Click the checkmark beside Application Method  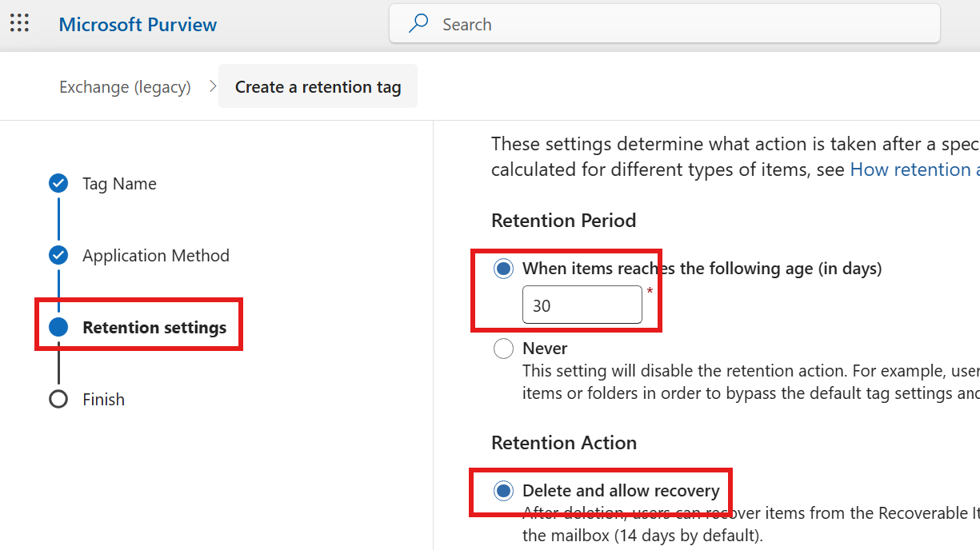point(58,255)
